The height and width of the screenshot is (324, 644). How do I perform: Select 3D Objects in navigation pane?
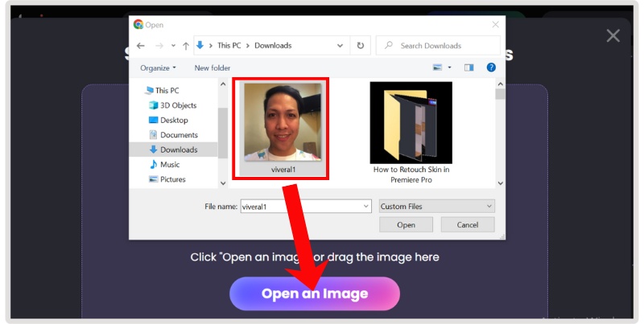point(172,105)
